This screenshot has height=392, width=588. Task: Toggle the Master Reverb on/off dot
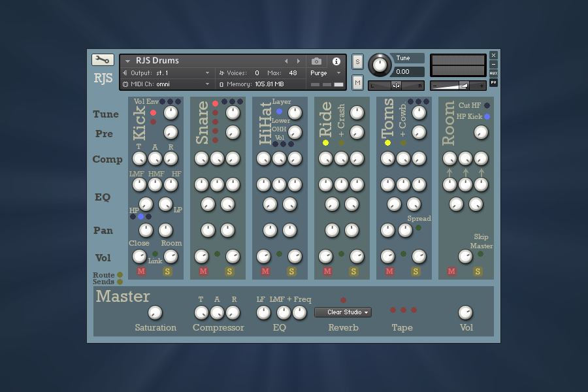click(343, 300)
